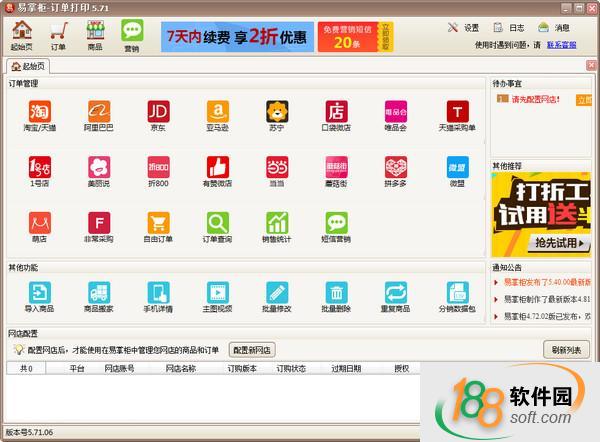The height and width of the screenshot is (442, 600).
Task: Open the 联系客服 link
Action: click(x=564, y=44)
